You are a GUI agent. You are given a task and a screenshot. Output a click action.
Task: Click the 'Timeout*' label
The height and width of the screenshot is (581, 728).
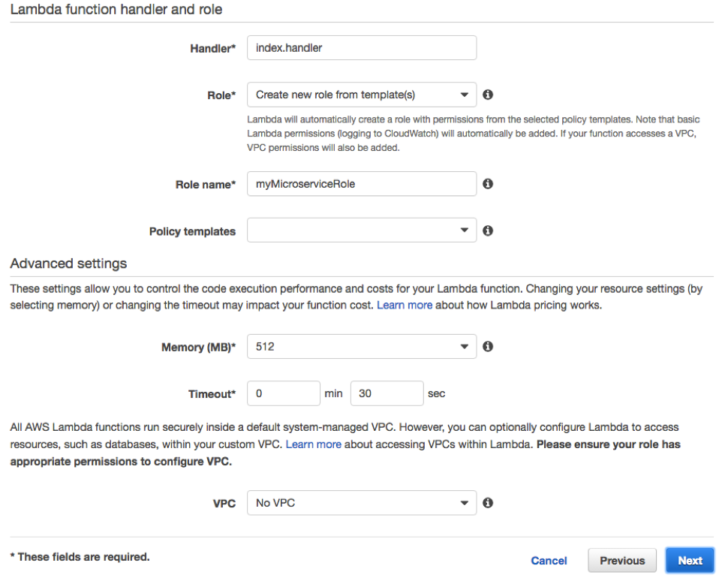pos(212,394)
